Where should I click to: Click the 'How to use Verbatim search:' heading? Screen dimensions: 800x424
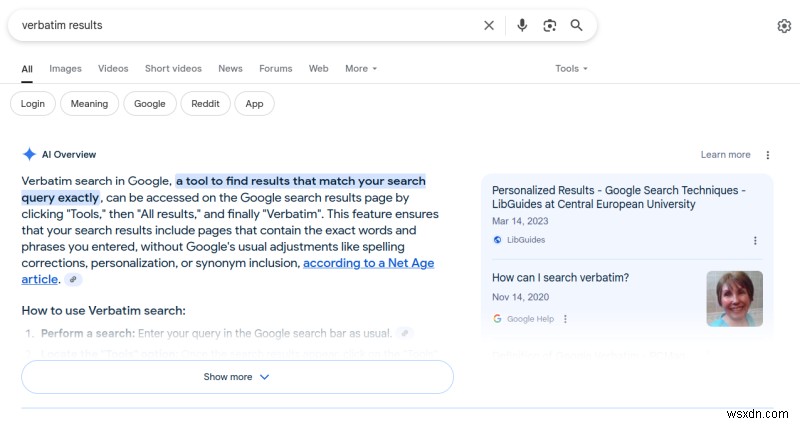pos(104,311)
